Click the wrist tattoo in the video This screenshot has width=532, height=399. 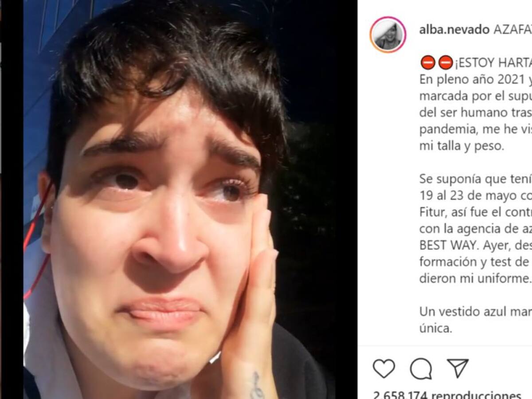coord(256,385)
